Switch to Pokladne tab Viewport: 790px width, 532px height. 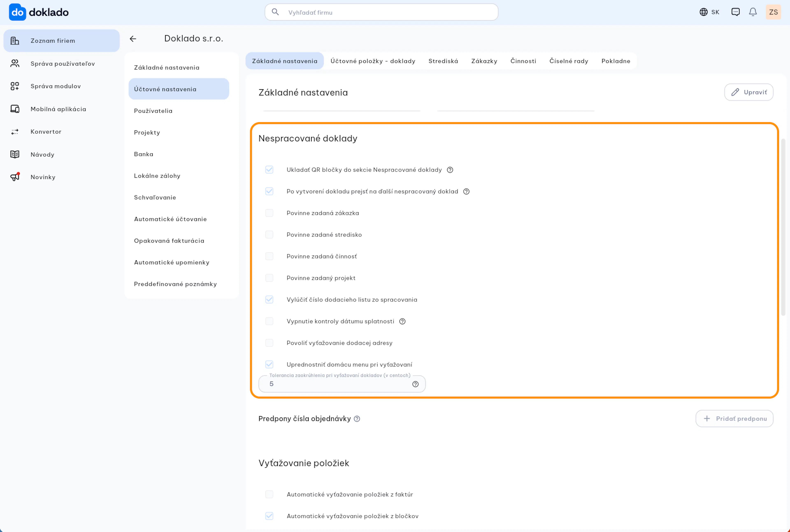click(616, 61)
